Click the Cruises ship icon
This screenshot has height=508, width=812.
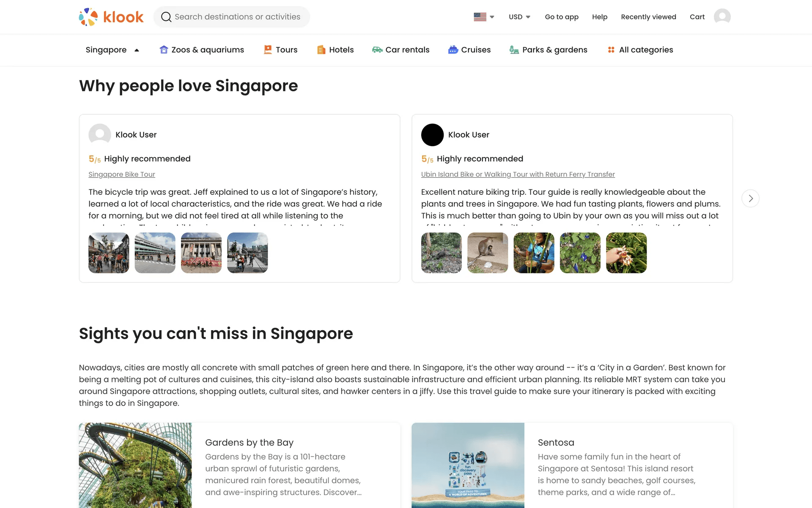(453, 50)
